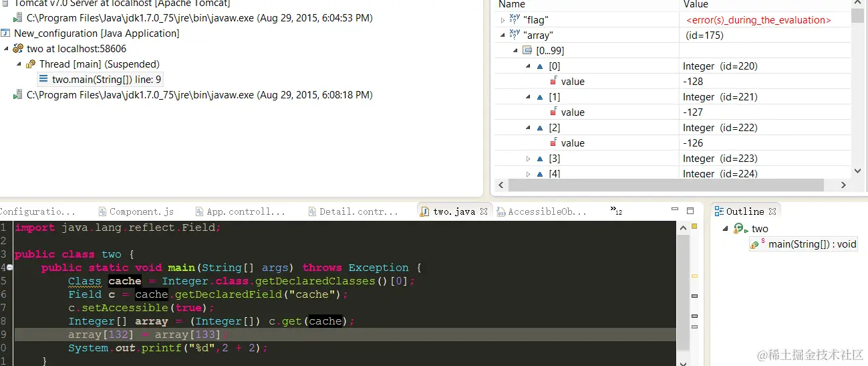
Task: Click the Name column header in Expressions
Action: click(x=512, y=4)
